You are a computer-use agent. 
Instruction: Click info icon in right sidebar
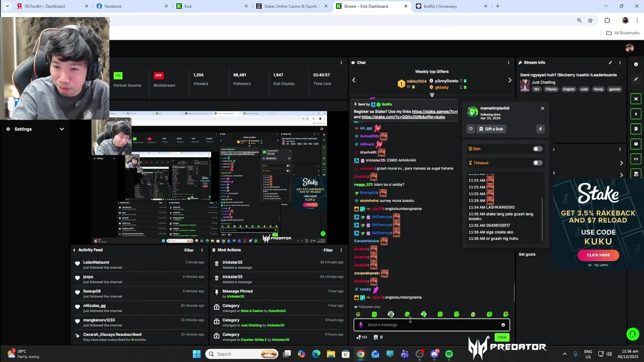coord(636,63)
